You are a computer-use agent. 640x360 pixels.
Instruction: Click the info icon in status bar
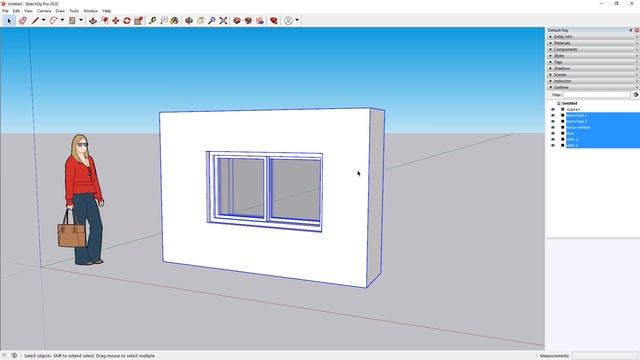14,356
